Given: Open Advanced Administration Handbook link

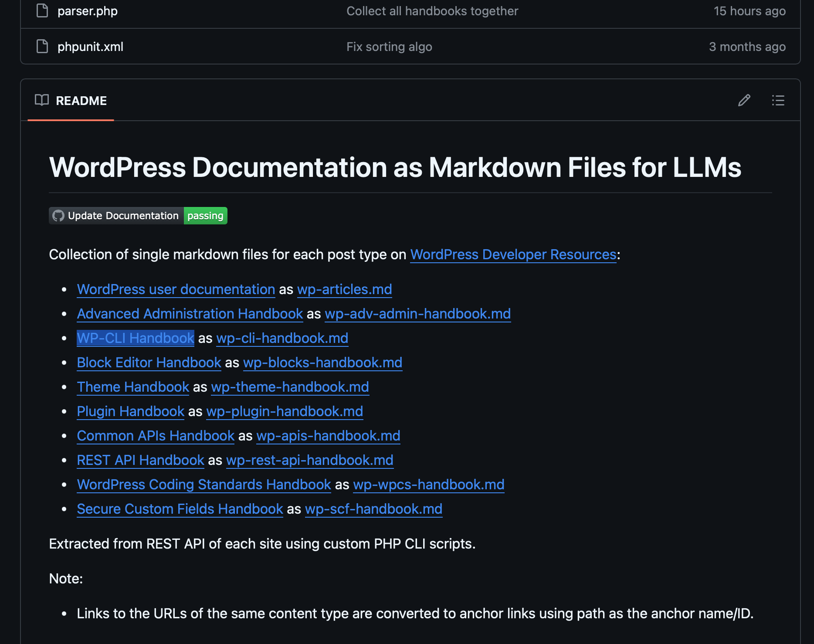Looking at the screenshot, I should (190, 314).
